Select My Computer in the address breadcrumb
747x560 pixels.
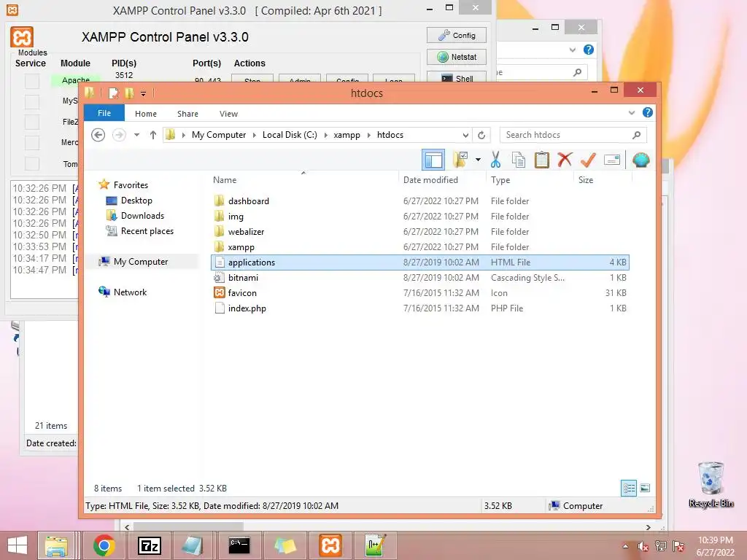click(x=219, y=135)
